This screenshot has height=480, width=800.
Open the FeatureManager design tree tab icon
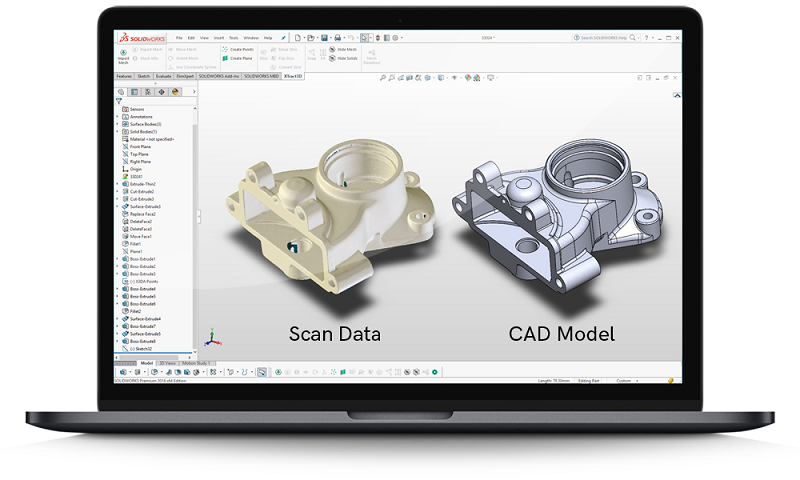coord(123,91)
